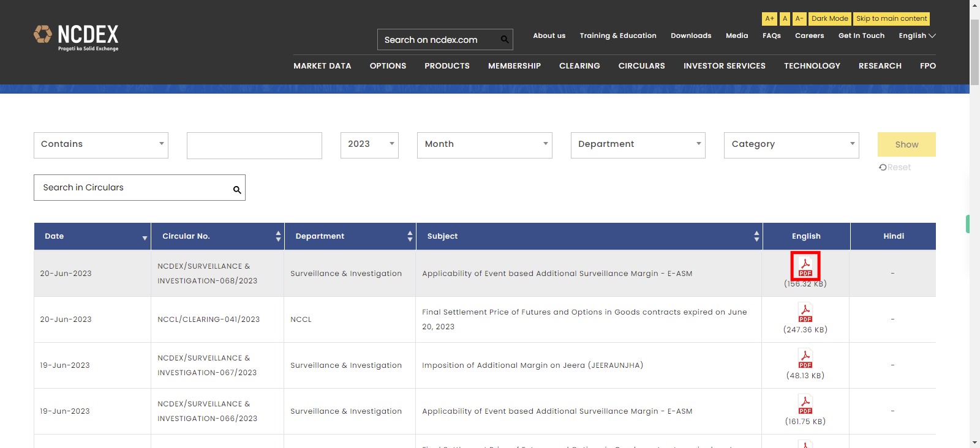Open the OPTIONS menu
Screen dimensions: 980x448
388,66
